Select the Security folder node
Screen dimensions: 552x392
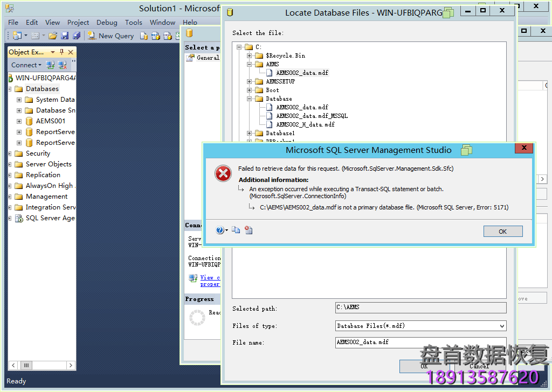click(x=38, y=153)
